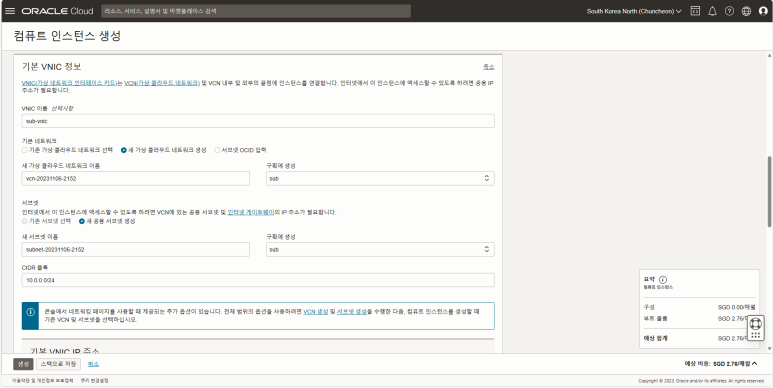Viewport: 773px width, 388px height.
Task: Open the VNIC(가상 네트워크 인터페이스 카드) link
Action: point(69,83)
